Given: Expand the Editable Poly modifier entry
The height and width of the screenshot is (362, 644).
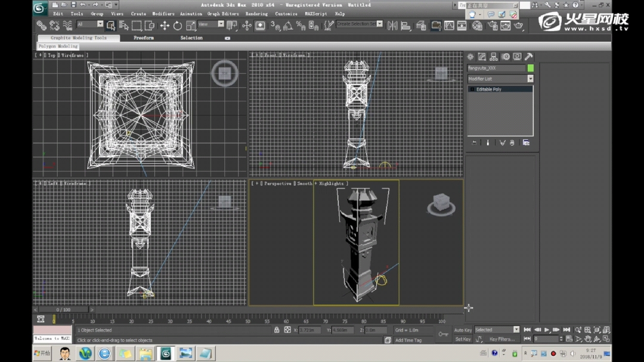Looking at the screenshot, I should click(472, 89).
